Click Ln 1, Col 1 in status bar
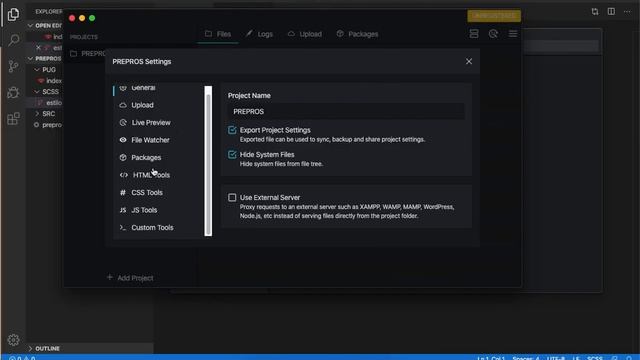Viewport: 640px width, 360px height. pyautogui.click(x=491, y=358)
